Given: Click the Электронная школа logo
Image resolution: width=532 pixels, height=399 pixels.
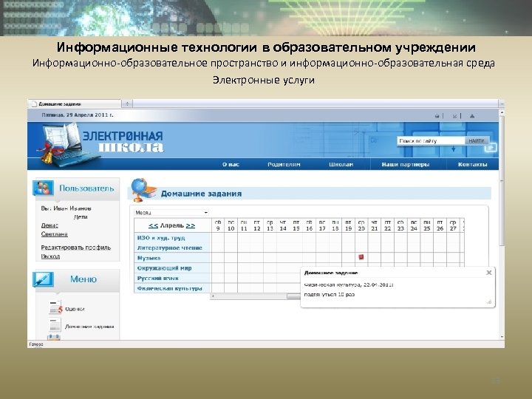Looking at the screenshot, I should click(102, 146).
